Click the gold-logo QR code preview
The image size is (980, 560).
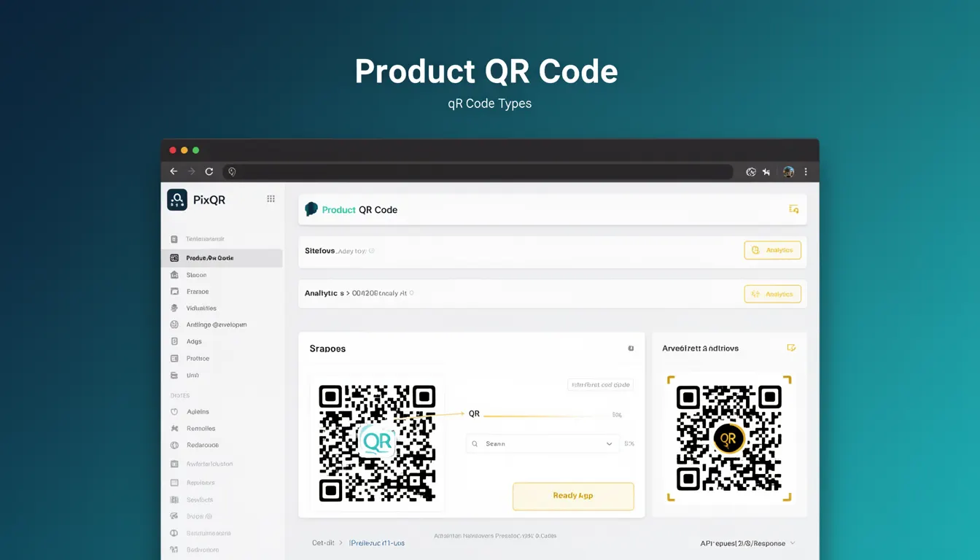pyautogui.click(x=729, y=438)
